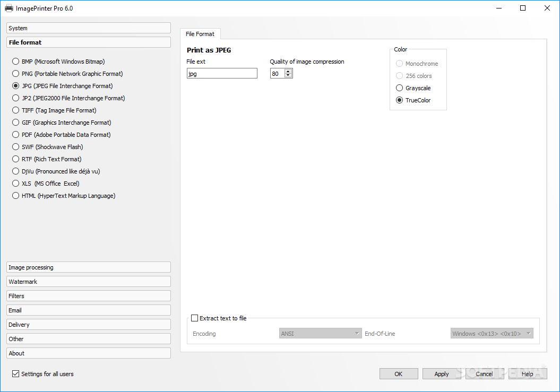This screenshot has height=392, width=560.
Task: Maximize the ImagePrinter Pro window
Action: (x=523, y=8)
